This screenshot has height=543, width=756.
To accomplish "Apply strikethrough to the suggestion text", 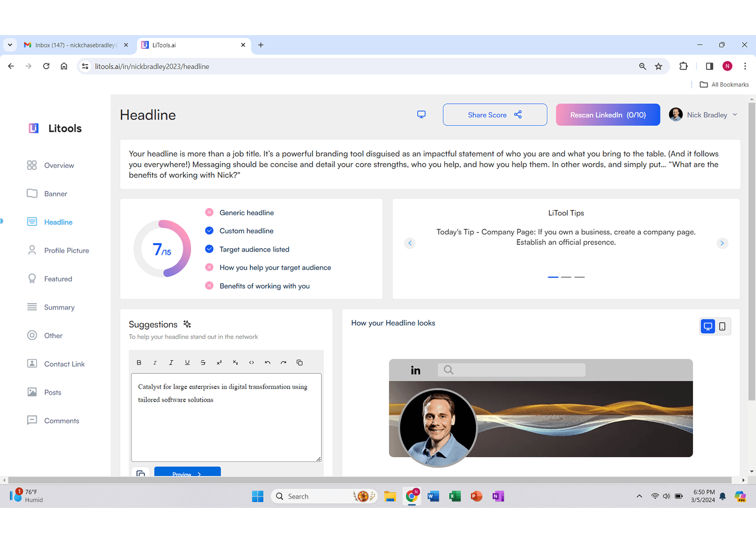I will (x=203, y=362).
